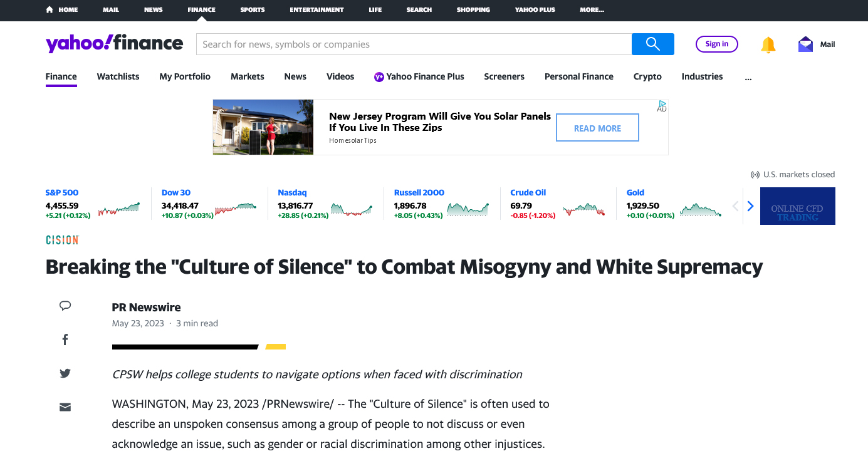Open the S&P 500 sparkline chart
868x466 pixels.
click(119, 209)
